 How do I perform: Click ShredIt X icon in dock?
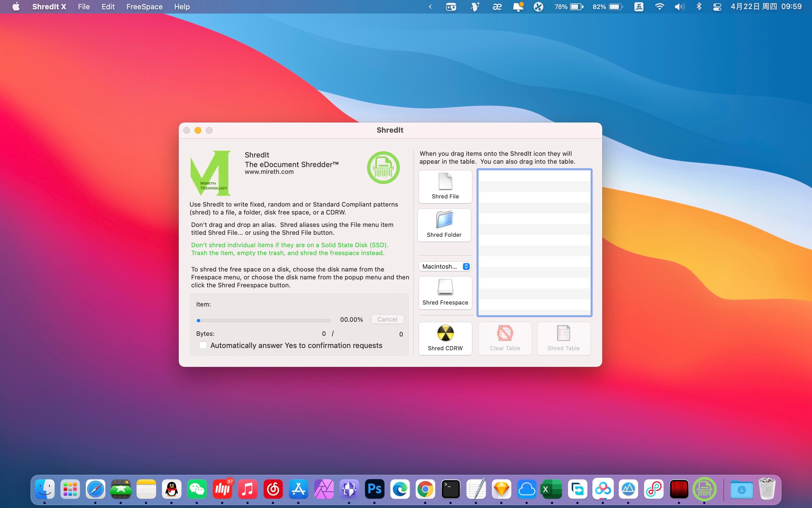click(x=704, y=489)
